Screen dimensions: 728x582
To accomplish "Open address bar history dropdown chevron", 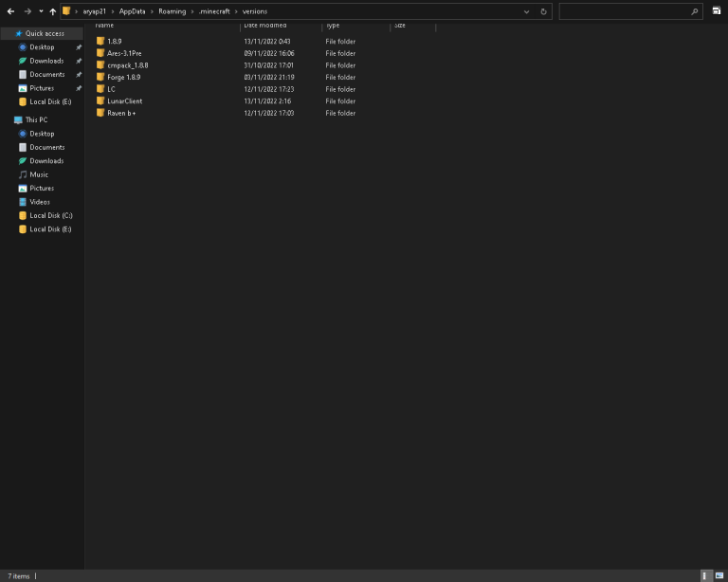I will (526, 11).
